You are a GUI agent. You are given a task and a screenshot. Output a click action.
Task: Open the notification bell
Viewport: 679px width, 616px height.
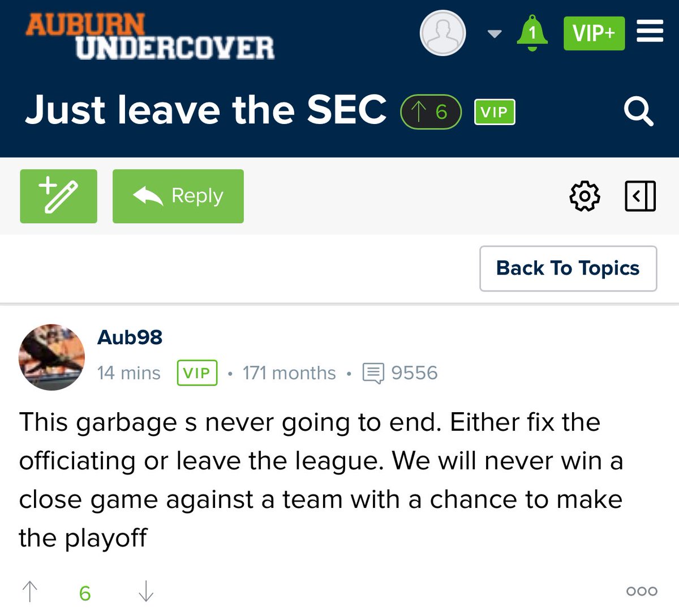[532, 33]
